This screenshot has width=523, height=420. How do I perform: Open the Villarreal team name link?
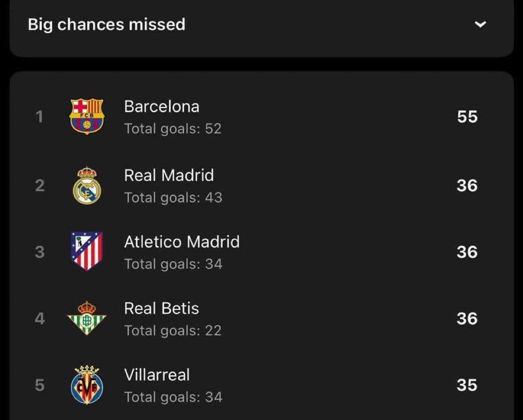point(157,375)
